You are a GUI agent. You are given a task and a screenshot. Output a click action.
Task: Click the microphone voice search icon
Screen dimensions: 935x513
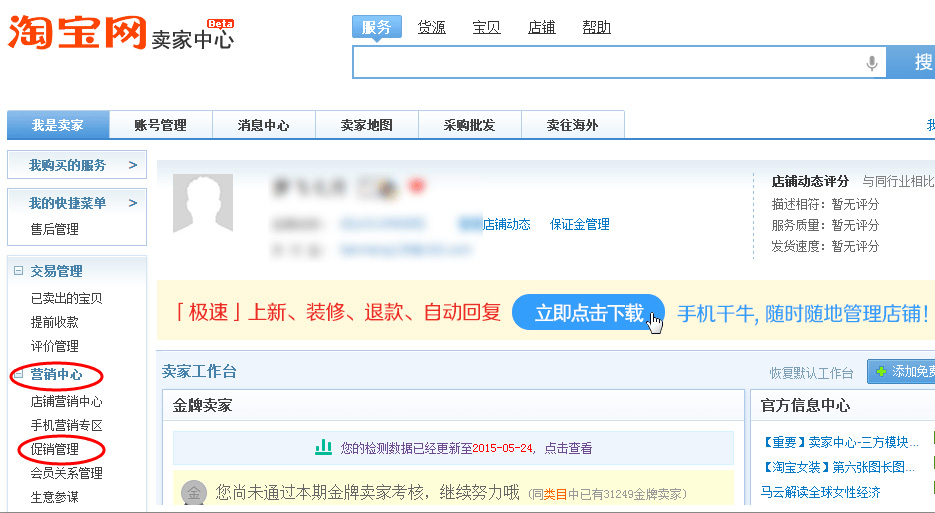point(872,63)
